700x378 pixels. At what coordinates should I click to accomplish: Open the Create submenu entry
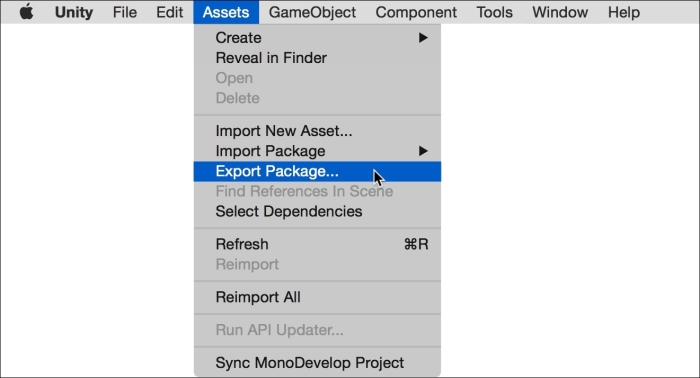(317, 37)
